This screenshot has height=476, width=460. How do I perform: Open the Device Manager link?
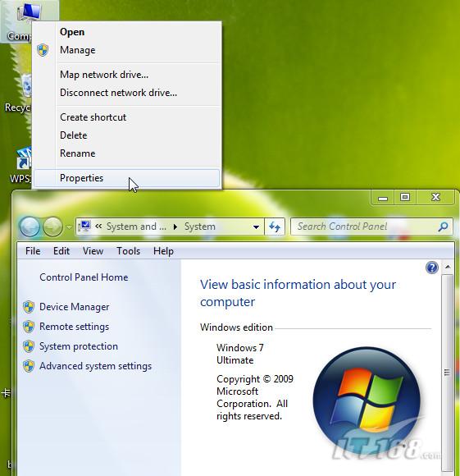pos(75,307)
